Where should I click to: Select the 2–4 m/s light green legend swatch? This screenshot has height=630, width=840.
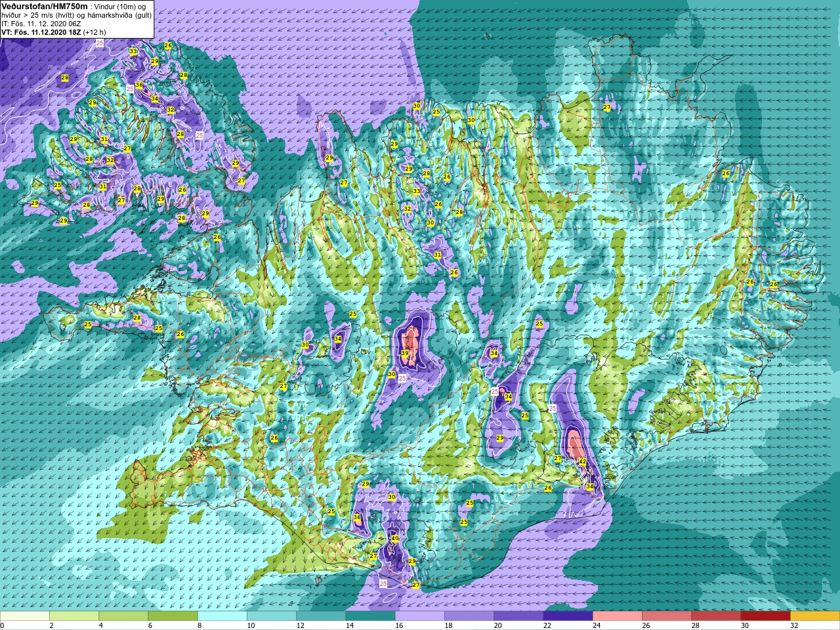click(x=74, y=616)
